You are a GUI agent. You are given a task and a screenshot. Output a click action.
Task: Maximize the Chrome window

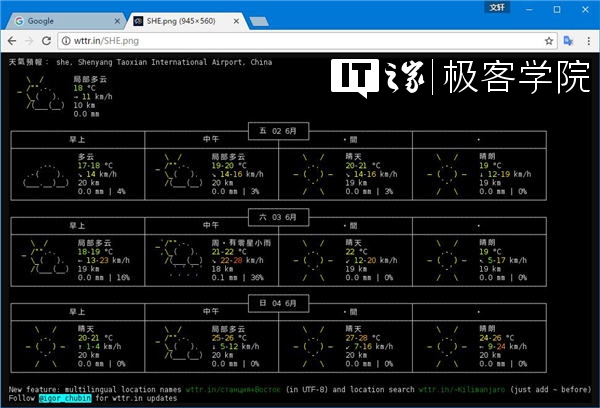coord(557,10)
